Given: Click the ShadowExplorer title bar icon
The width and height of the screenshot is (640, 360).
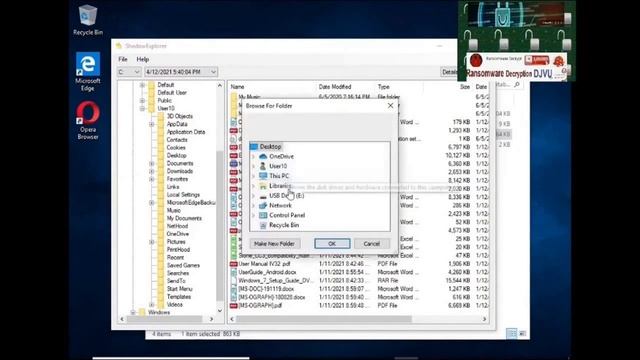Looking at the screenshot, I should [119, 46].
